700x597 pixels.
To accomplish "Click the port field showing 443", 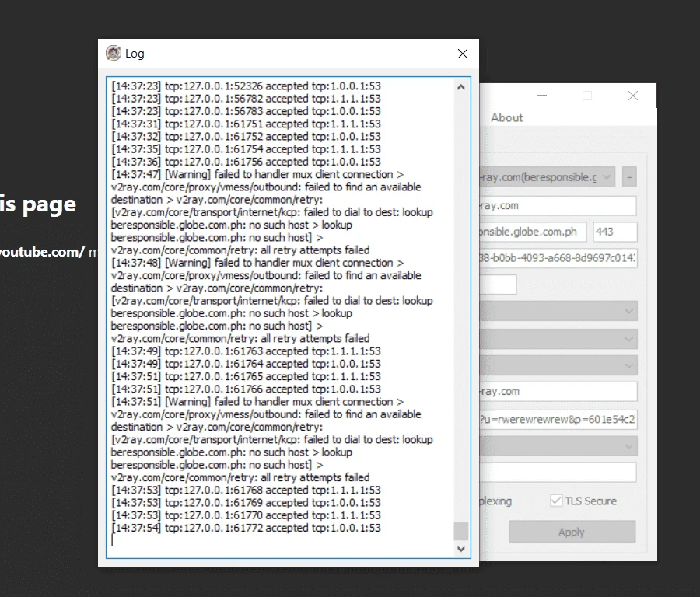I will [x=614, y=232].
